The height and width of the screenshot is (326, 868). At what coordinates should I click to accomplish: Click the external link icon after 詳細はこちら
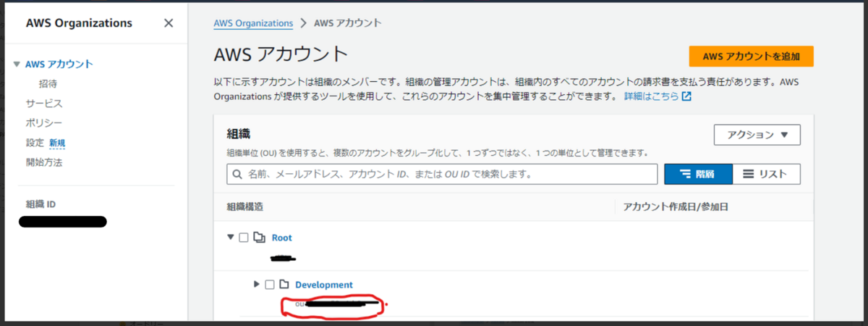click(x=687, y=96)
